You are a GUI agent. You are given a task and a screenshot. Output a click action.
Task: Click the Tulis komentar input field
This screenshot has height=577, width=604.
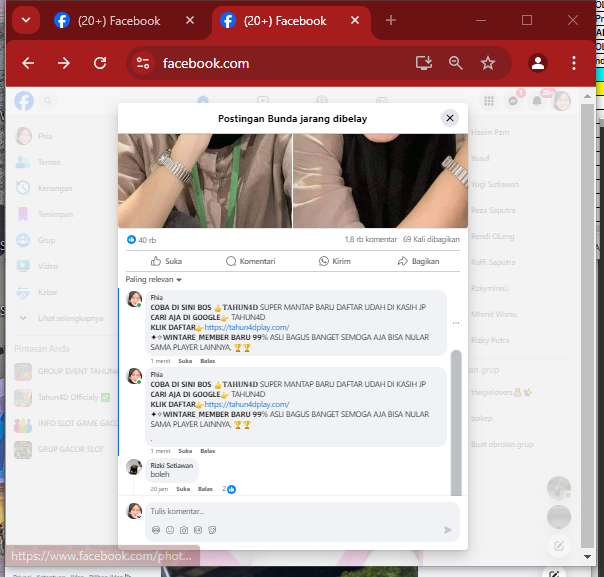pyautogui.click(x=302, y=511)
